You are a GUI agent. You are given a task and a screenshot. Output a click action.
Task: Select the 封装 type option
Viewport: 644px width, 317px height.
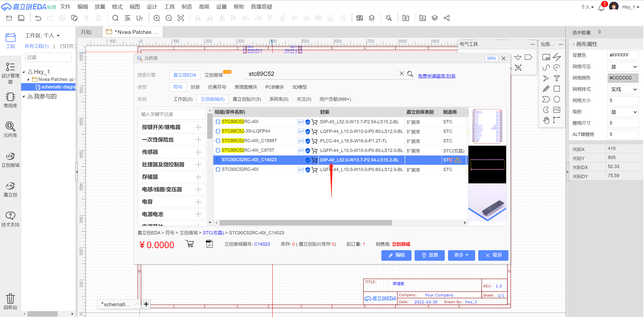(x=195, y=87)
